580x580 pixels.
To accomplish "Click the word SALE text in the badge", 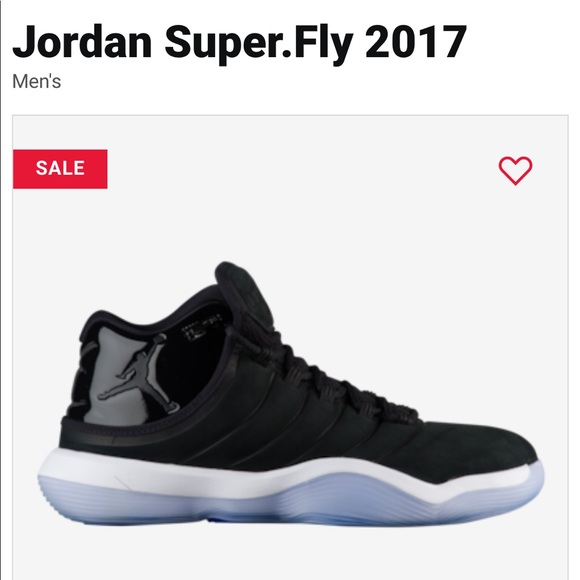I will 60,168.
